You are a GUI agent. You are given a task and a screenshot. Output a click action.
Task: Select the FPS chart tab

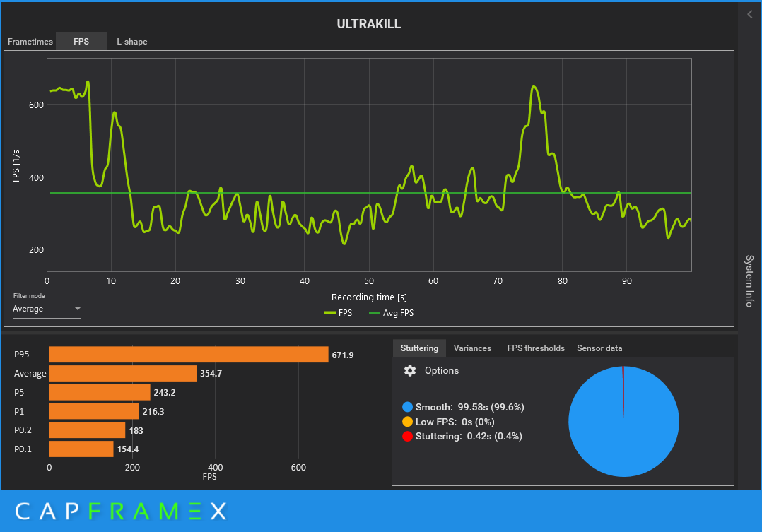tap(81, 42)
